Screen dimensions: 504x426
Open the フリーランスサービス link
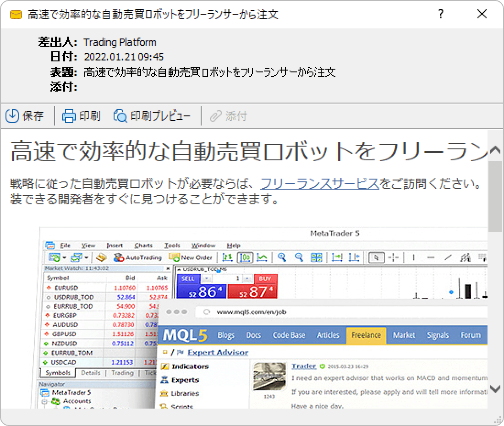coord(319,182)
